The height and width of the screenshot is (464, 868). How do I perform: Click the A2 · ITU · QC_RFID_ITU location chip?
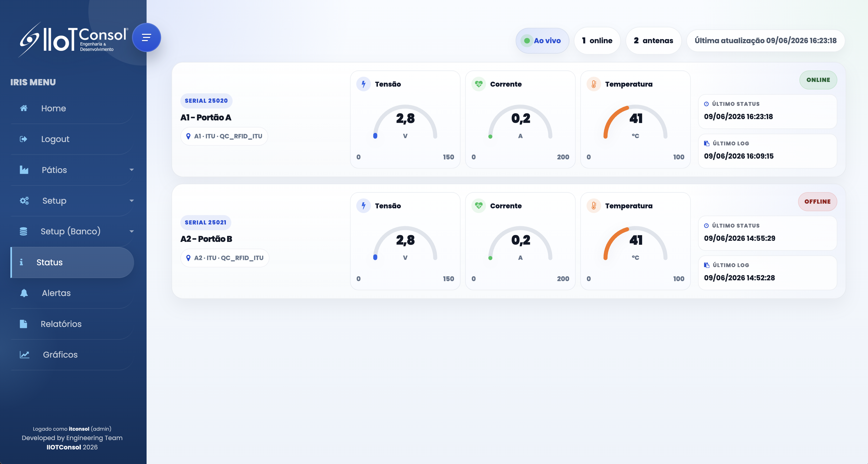225,258
